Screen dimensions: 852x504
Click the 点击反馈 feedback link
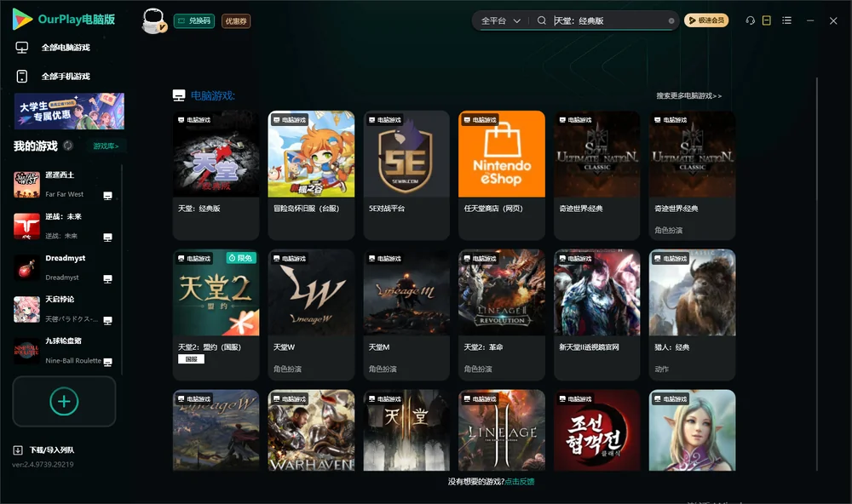520,481
